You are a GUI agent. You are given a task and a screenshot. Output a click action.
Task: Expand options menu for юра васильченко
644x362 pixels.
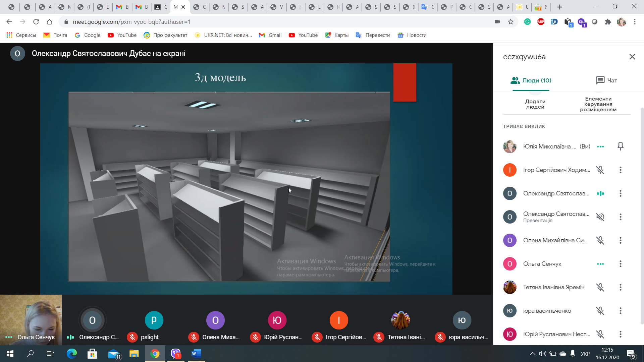click(x=620, y=311)
